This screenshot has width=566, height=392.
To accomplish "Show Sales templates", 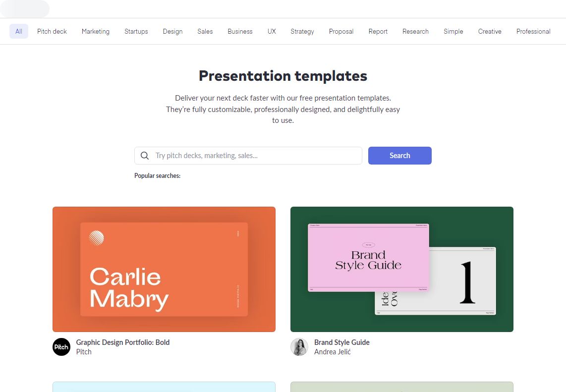I will pos(205,31).
